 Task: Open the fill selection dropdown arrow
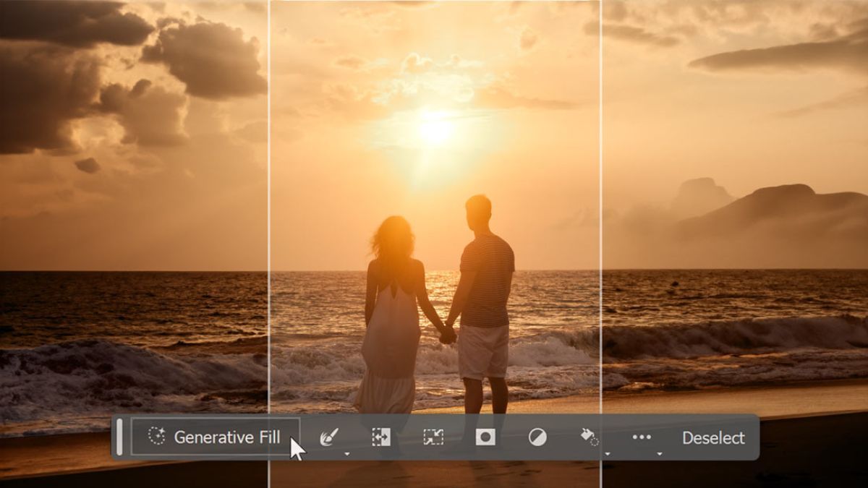pyautogui.click(x=608, y=453)
